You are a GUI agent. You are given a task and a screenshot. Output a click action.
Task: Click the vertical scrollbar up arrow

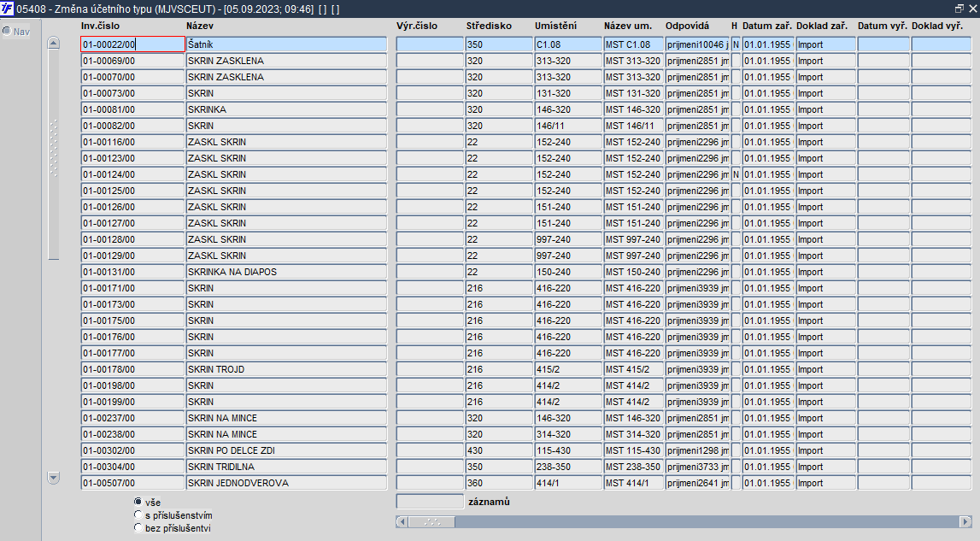pyautogui.click(x=54, y=43)
